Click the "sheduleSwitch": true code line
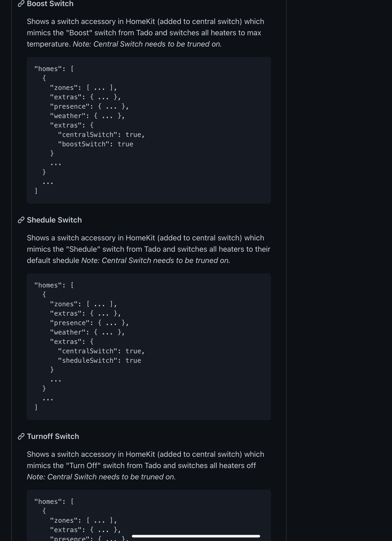The image size is (392, 541). point(99,361)
